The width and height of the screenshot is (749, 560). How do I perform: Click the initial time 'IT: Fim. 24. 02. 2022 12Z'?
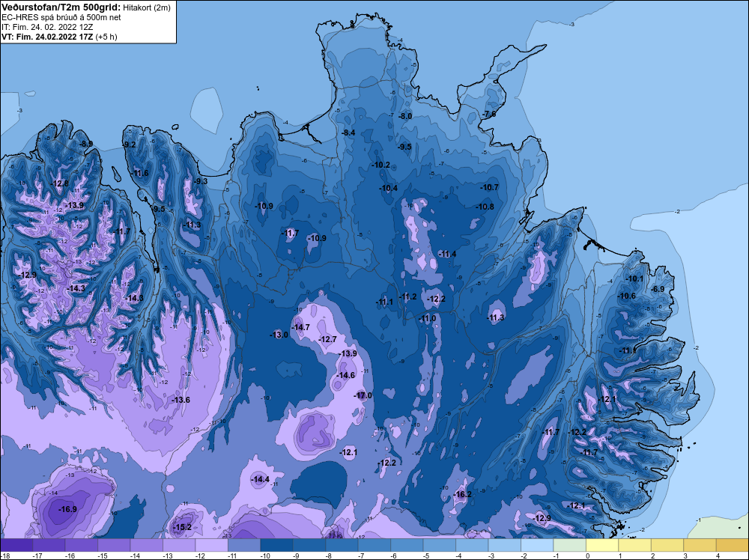coord(47,27)
